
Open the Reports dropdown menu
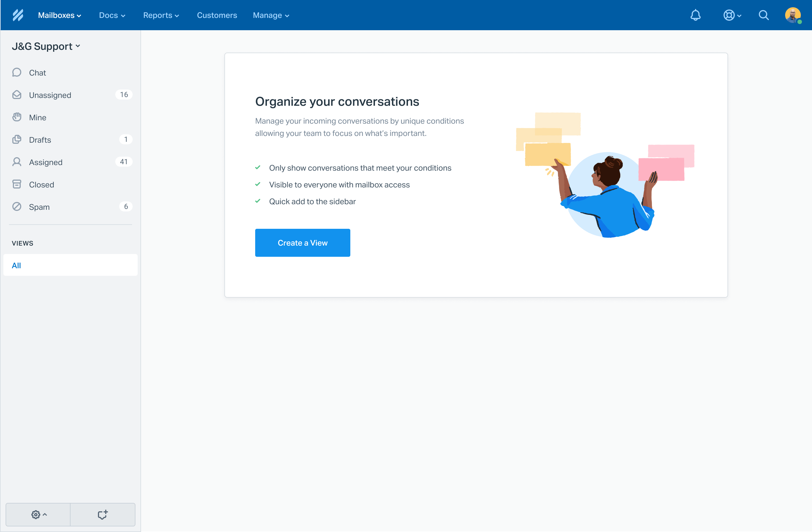point(161,15)
